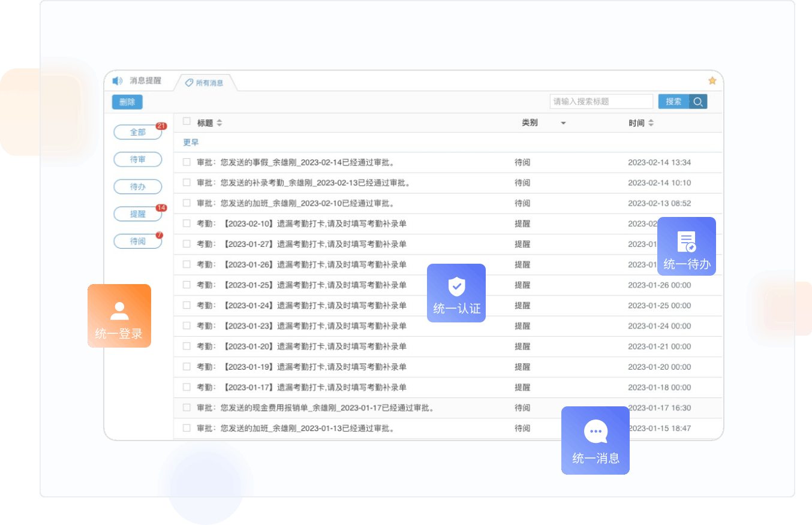Click the 类别 column header text
The image size is (812, 525).
(530, 122)
